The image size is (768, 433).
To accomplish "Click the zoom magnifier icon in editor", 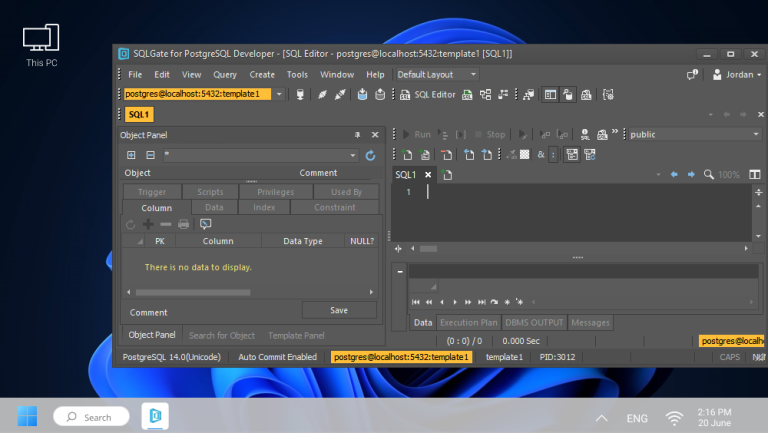I will (709, 174).
